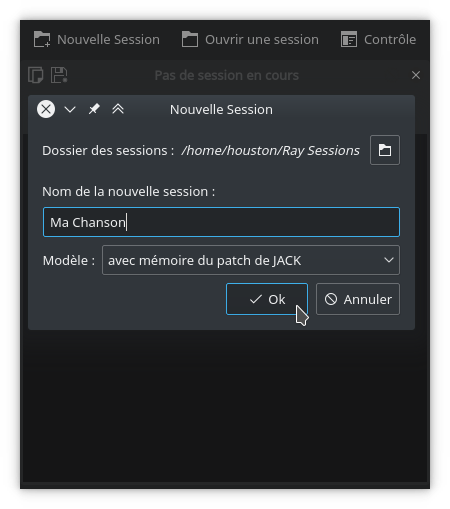Browse for sessions folder with the folder button
Viewport: 450px width, 509px height.
[385, 150]
